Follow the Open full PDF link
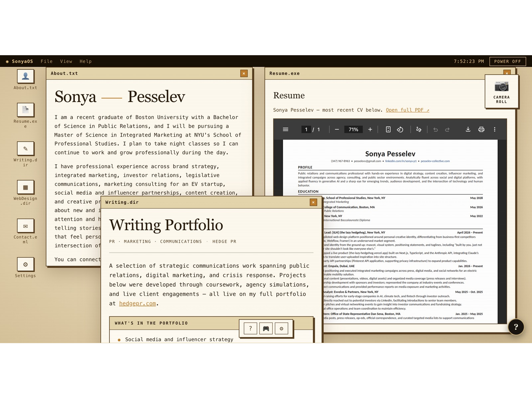 click(x=407, y=110)
